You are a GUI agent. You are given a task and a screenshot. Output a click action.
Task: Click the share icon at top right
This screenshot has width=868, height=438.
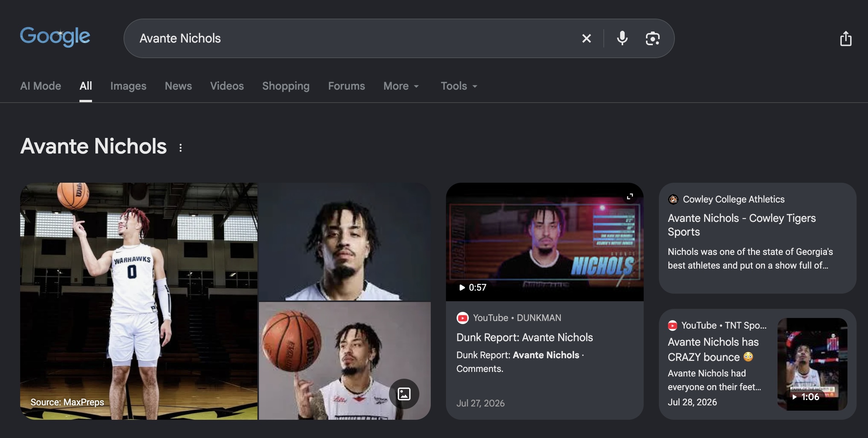pyautogui.click(x=846, y=38)
